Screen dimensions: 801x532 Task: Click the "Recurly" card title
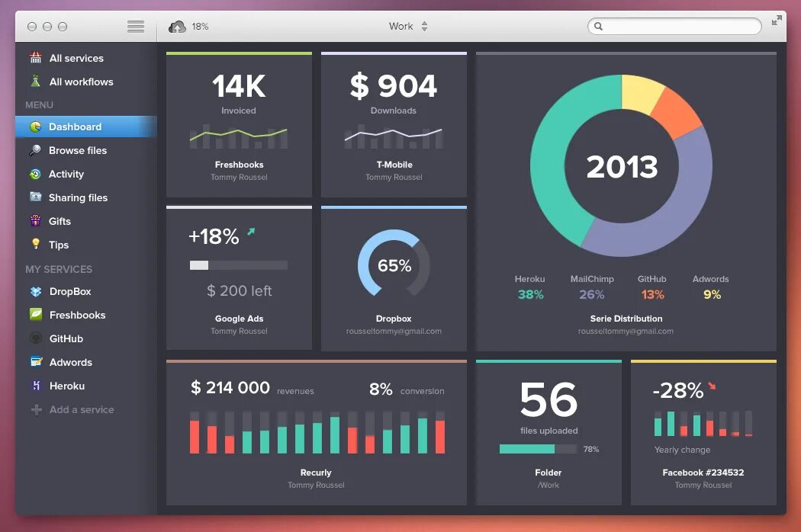[316, 473]
